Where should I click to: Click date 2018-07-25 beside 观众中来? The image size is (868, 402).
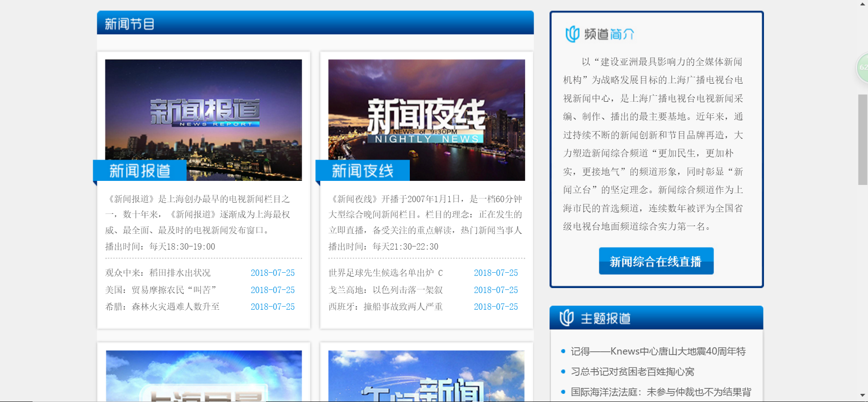point(273,273)
